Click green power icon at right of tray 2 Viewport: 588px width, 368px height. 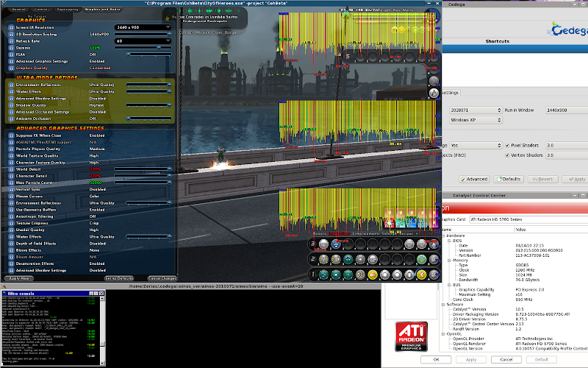(x=422, y=259)
